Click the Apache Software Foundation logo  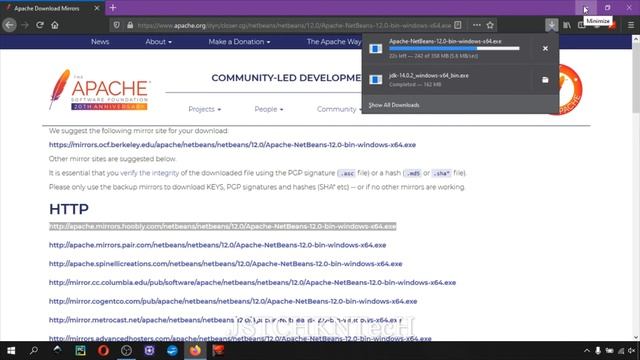(x=100, y=90)
